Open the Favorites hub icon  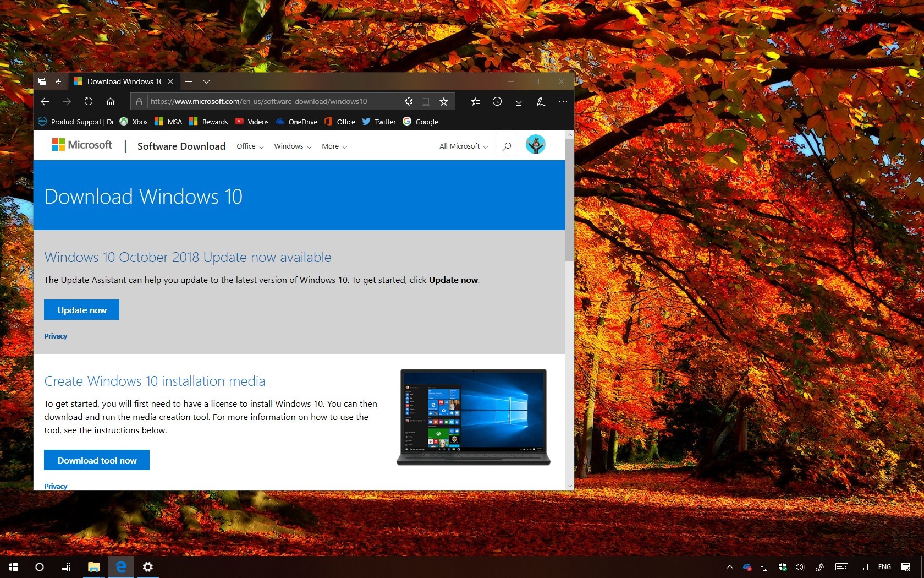point(476,101)
